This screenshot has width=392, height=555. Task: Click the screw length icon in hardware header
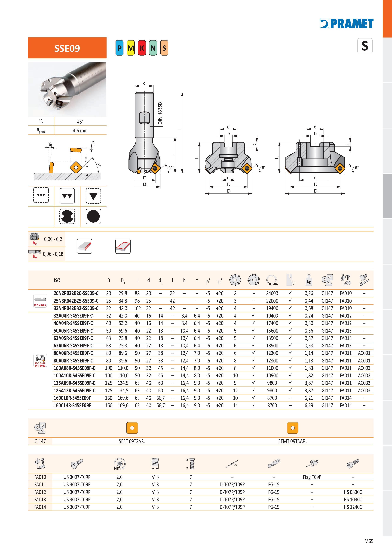point(191,464)
